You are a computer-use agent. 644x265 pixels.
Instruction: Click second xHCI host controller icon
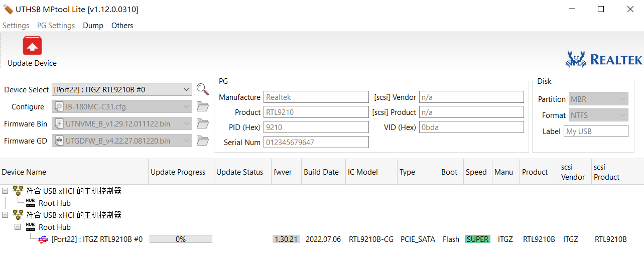click(x=18, y=215)
